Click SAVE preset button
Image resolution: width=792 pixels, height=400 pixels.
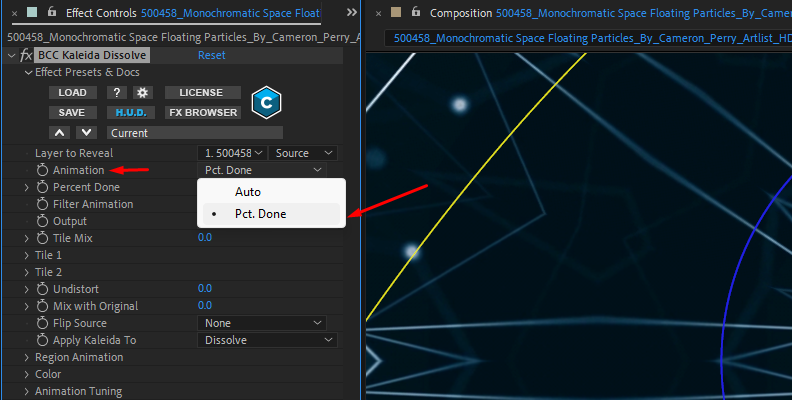coord(72,112)
